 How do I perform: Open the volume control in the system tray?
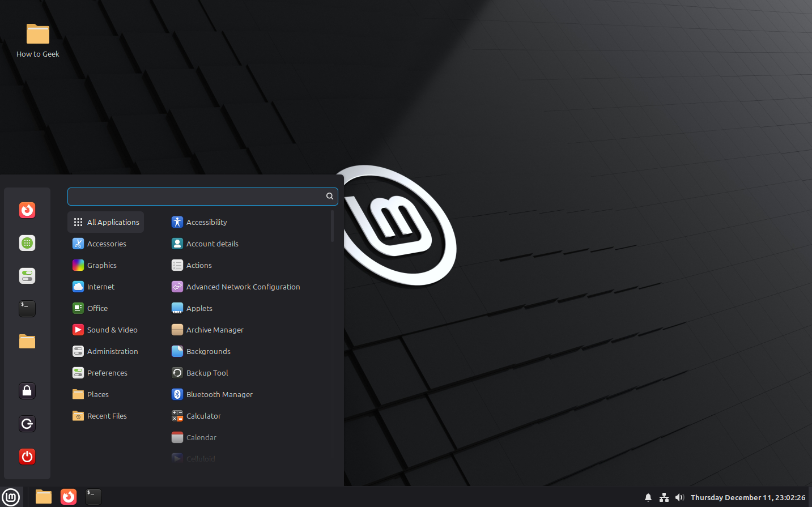[x=679, y=497]
